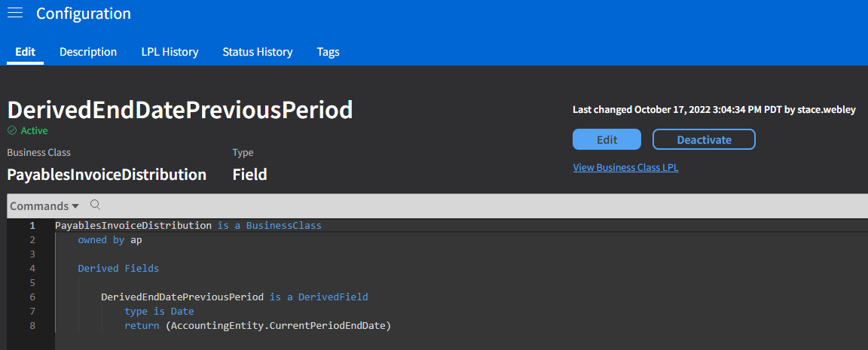
Task: Go to the Status History tab
Action: [257, 52]
